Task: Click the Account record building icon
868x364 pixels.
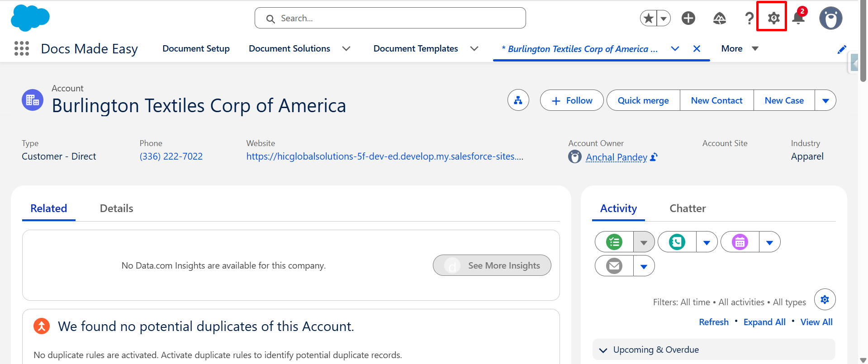Action: coord(33,100)
